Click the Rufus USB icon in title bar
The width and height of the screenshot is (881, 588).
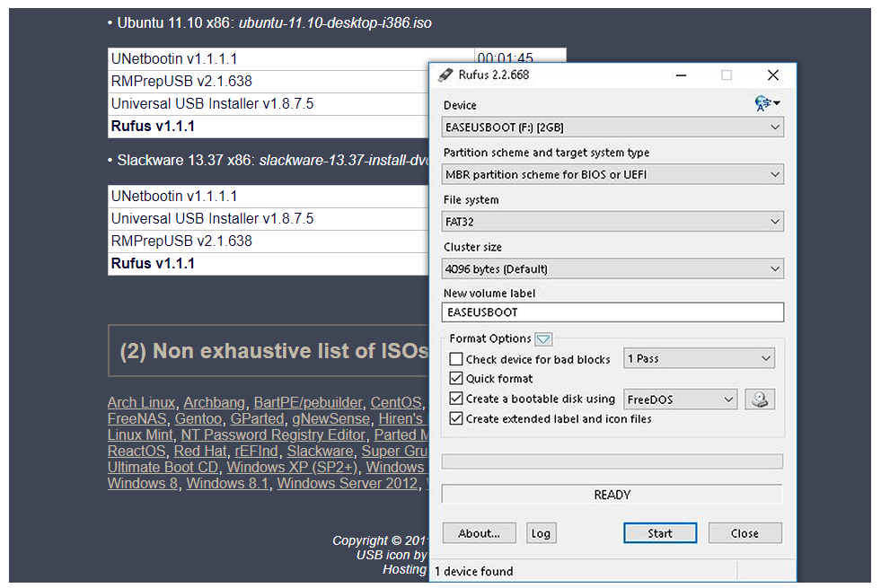pos(445,75)
